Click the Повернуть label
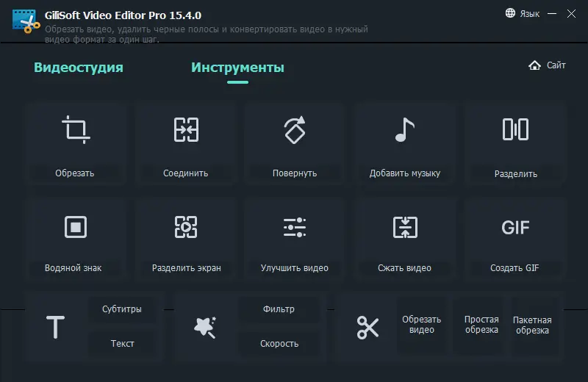The image size is (588, 382). pos(295,173)
